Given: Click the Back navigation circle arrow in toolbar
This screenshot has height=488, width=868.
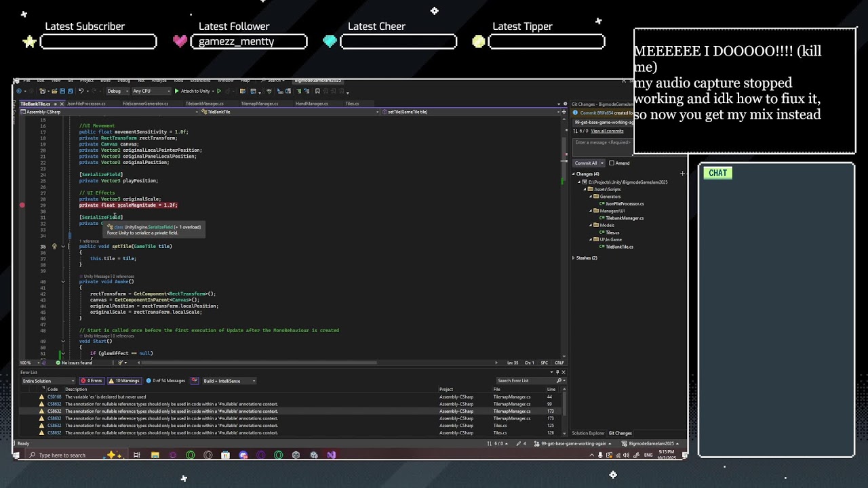Looking at the screenshot, I should pos(19,91).
